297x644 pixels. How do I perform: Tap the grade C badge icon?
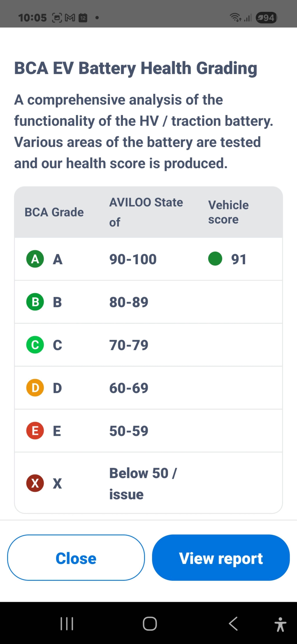35,345
